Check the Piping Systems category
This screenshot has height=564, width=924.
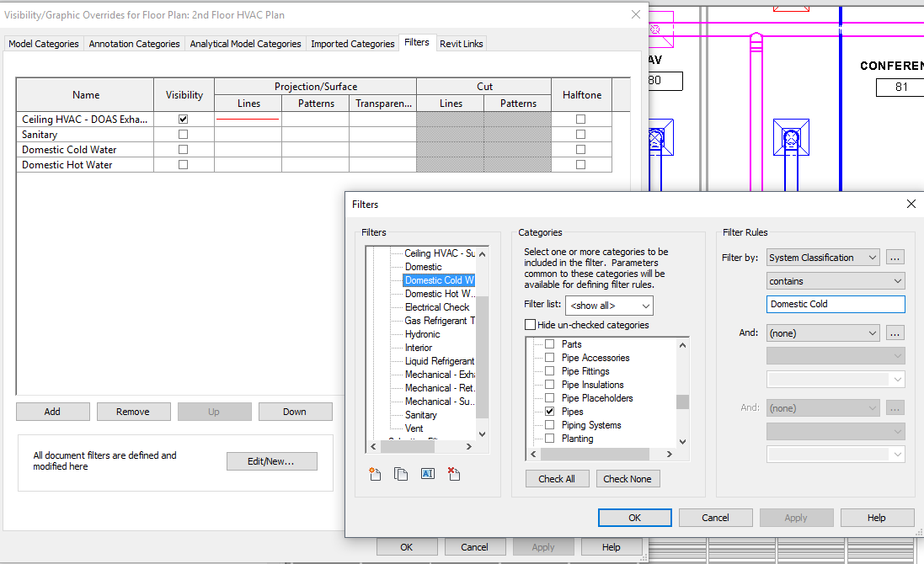point(550,424)
